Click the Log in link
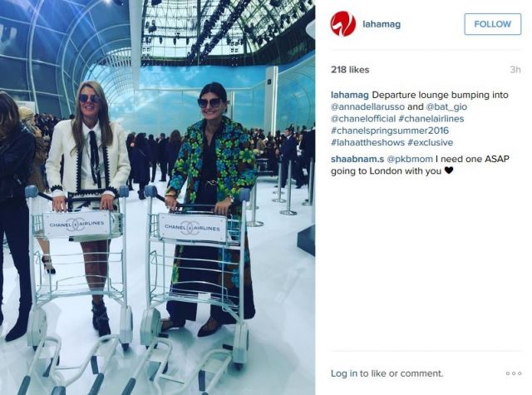532x395 pixels. (344, 373)
